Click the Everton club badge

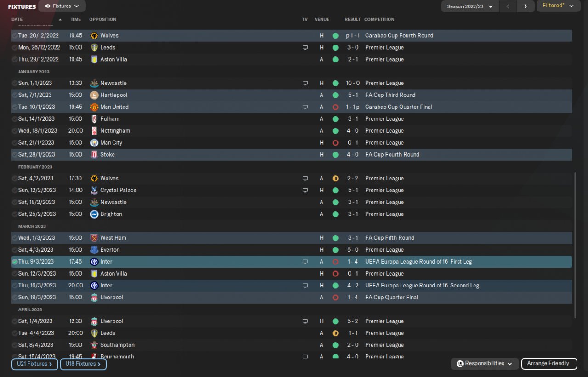click(x=94, y=250)
